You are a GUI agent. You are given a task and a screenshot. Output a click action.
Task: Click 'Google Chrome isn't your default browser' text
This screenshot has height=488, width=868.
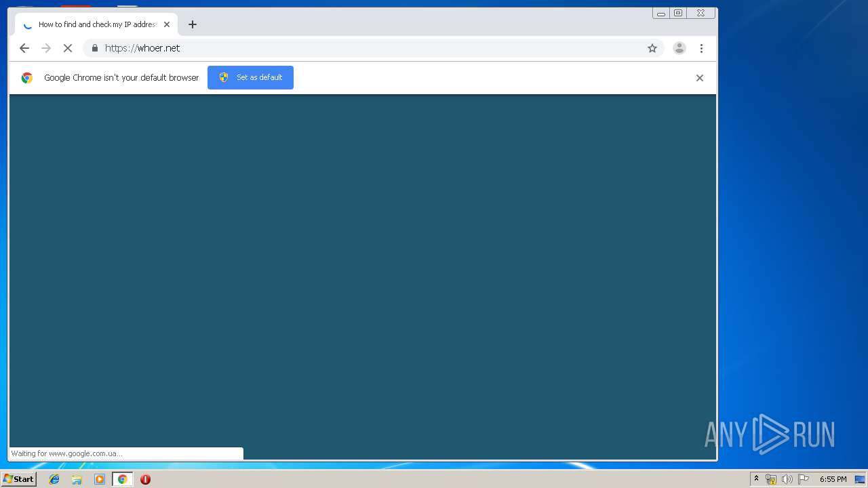point(121,78)
